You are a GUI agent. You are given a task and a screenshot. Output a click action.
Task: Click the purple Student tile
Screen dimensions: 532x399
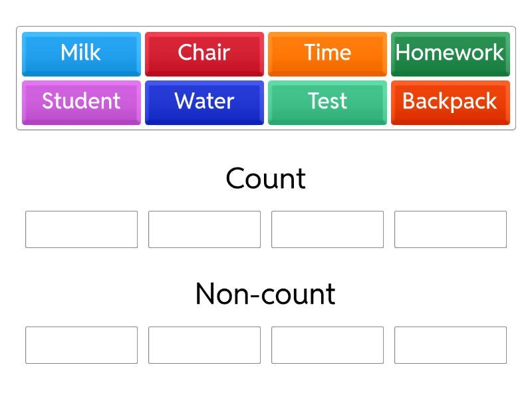pos(81,102)
